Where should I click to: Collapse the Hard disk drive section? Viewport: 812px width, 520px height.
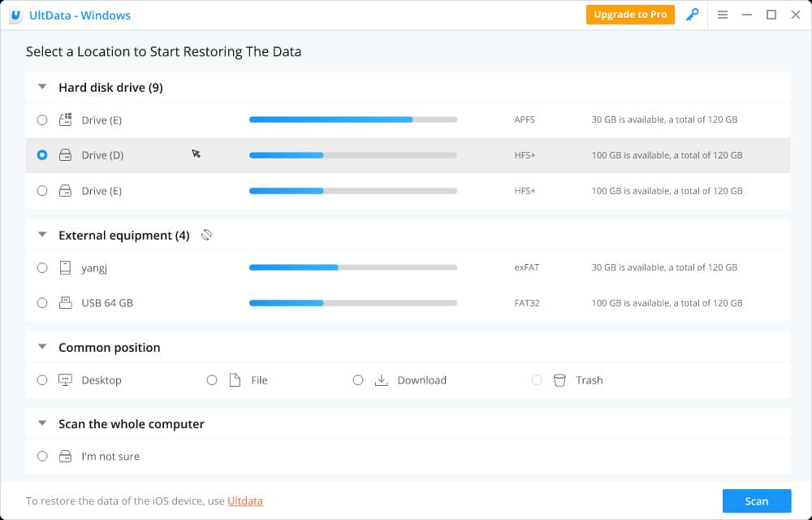coord(42,87)
